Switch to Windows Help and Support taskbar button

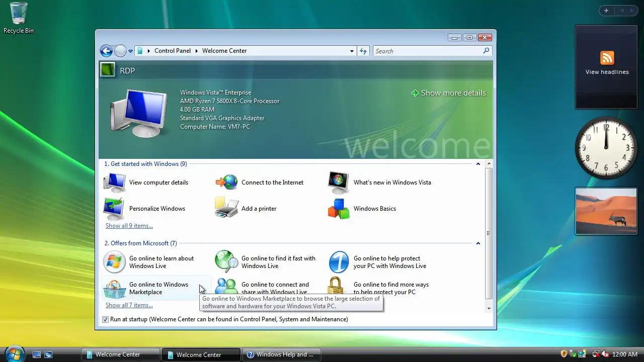282,354
